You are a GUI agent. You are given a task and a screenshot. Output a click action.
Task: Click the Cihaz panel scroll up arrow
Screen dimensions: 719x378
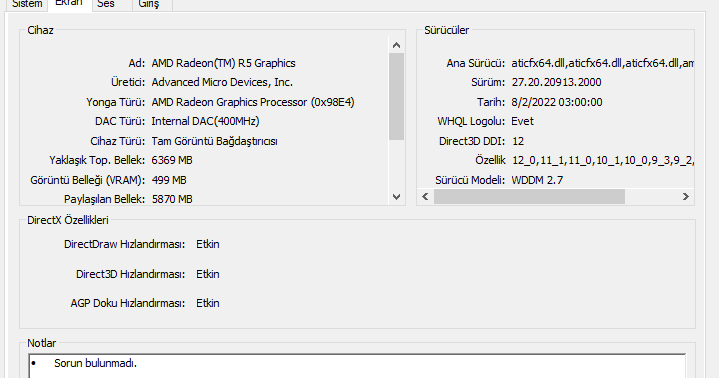coord(397,45)
